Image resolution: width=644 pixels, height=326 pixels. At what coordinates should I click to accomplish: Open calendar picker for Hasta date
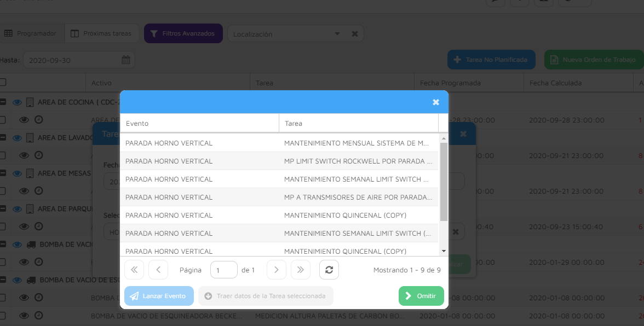click(x=126, y=60)
